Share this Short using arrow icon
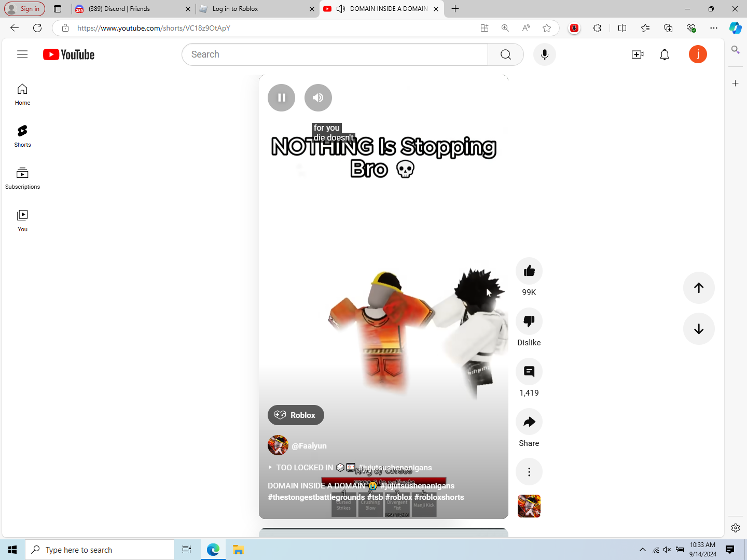 coord(529,422)
